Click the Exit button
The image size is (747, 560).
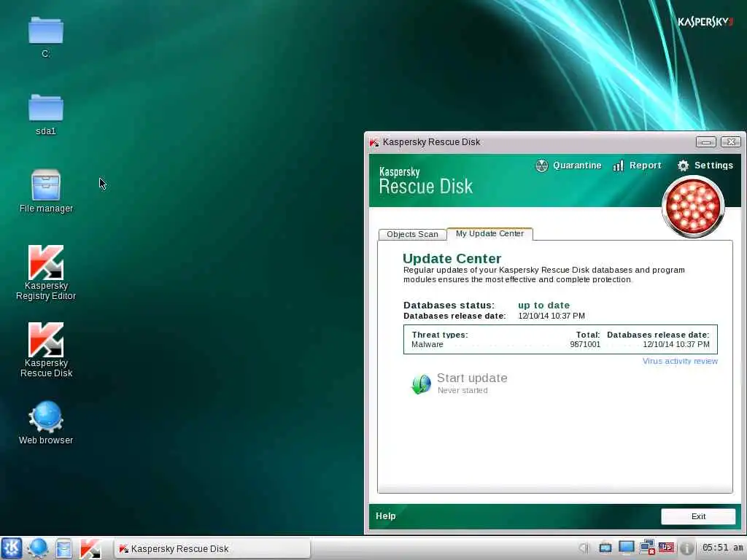698,516
